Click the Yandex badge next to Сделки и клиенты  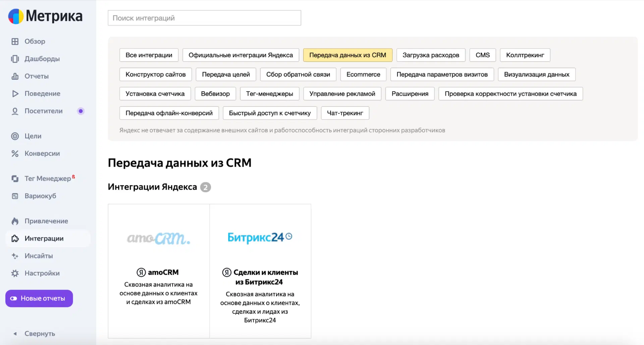point(227,272)
